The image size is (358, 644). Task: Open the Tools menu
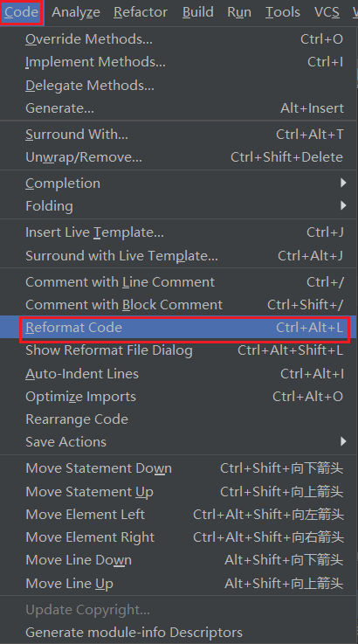(x=283, y=12)
